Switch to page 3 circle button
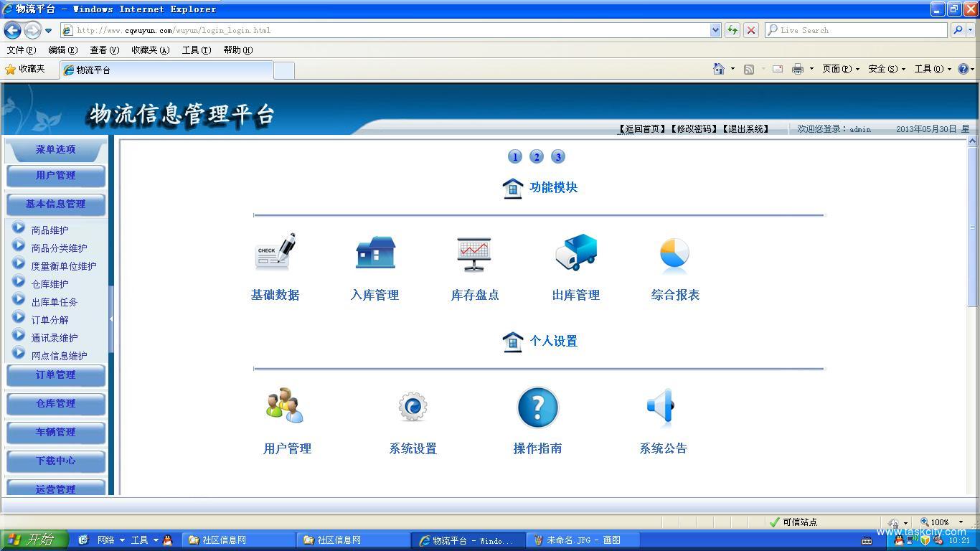 (x=558, y=156)
